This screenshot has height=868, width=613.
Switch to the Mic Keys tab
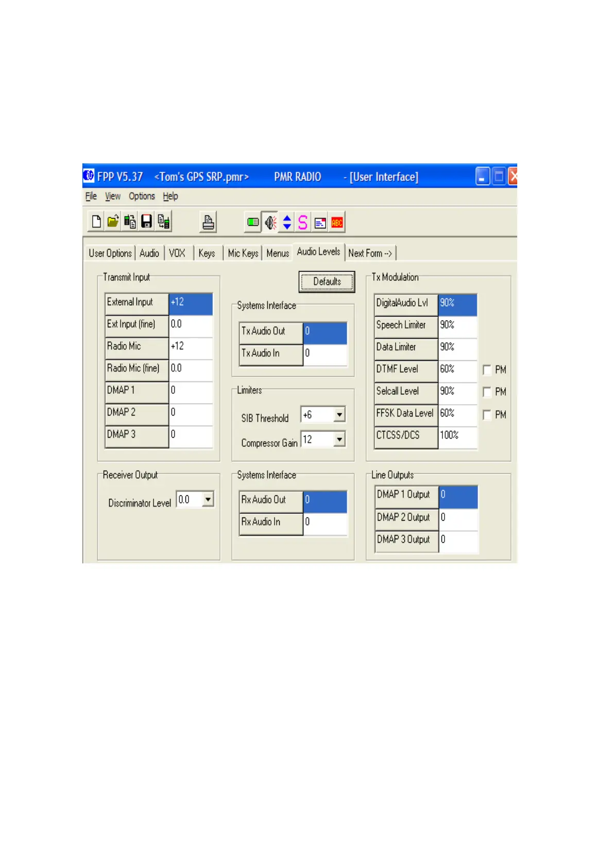[243, 253]
